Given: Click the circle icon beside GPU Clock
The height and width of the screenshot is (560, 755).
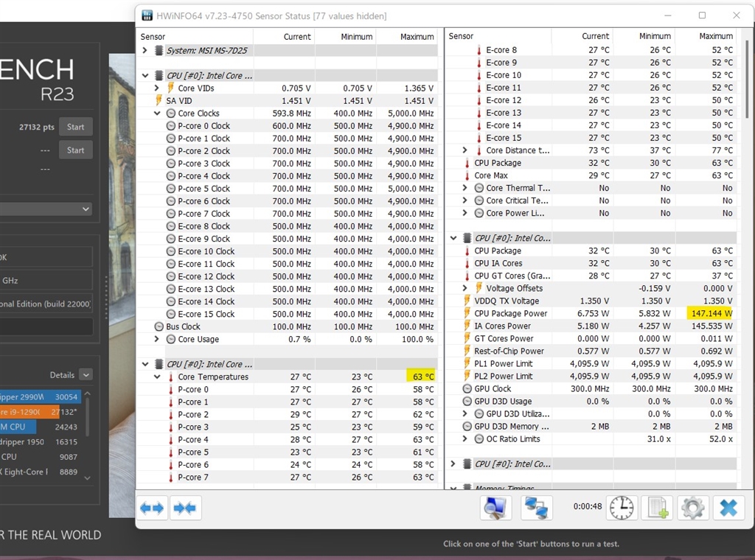Looking at the screenshot, I should [x=467, y=388].
